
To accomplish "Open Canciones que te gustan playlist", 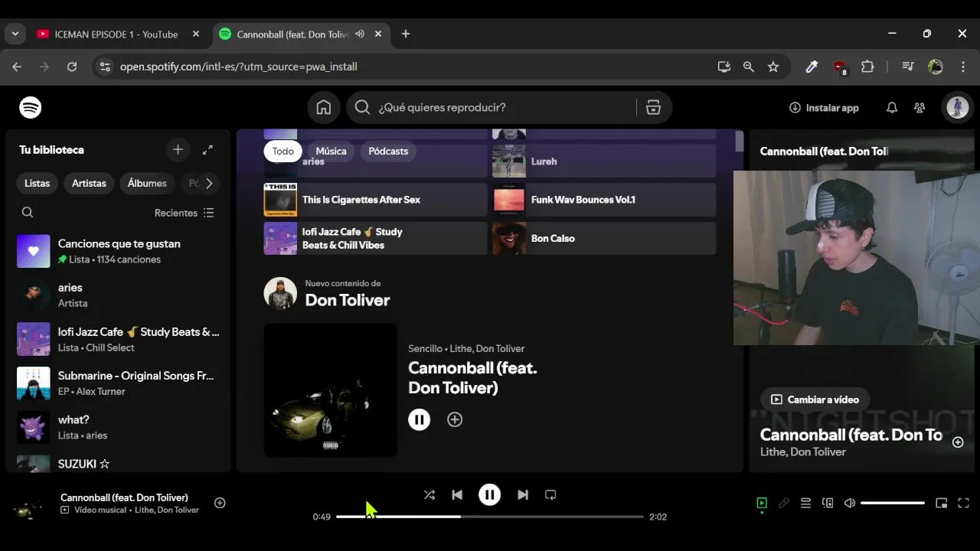I will 119,251.
